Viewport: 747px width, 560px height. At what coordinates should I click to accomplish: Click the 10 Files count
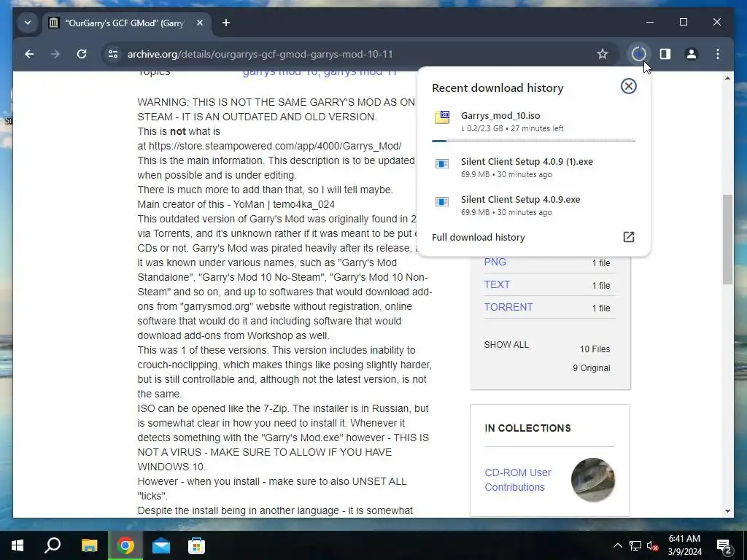pos(595,349)
